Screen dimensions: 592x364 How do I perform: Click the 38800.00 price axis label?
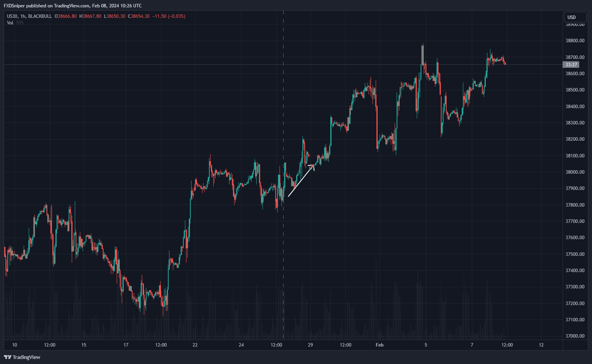[x=575, y=41]
